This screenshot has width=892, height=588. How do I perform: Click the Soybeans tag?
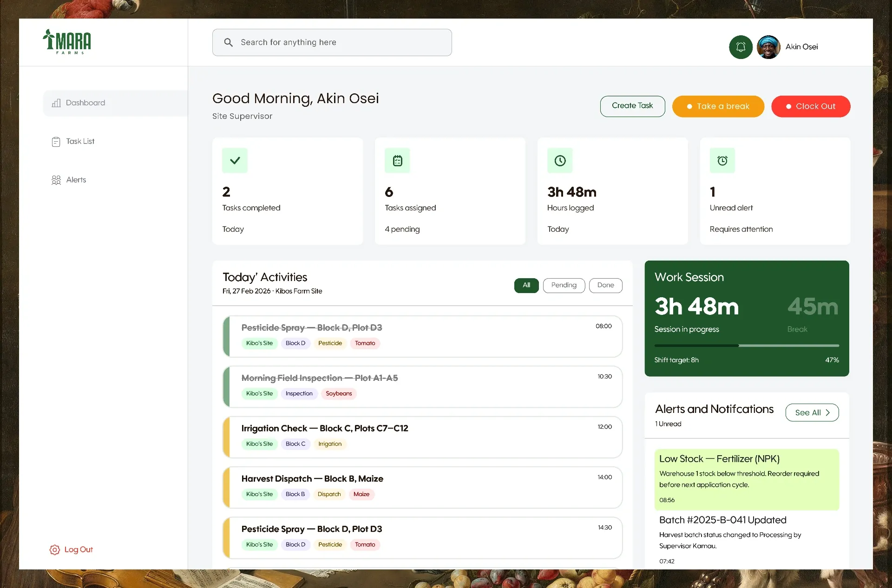tap(339, 393)
